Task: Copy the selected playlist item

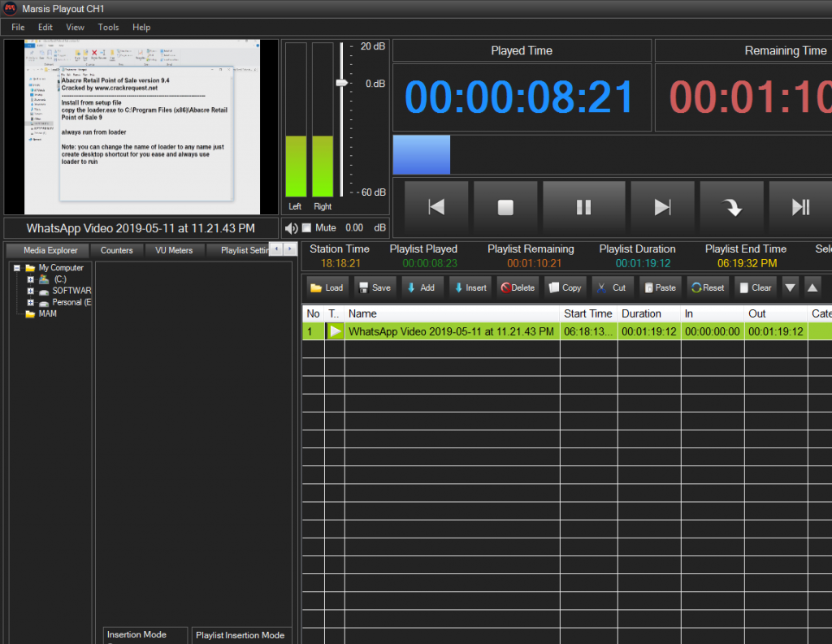Action: point(565,287)
